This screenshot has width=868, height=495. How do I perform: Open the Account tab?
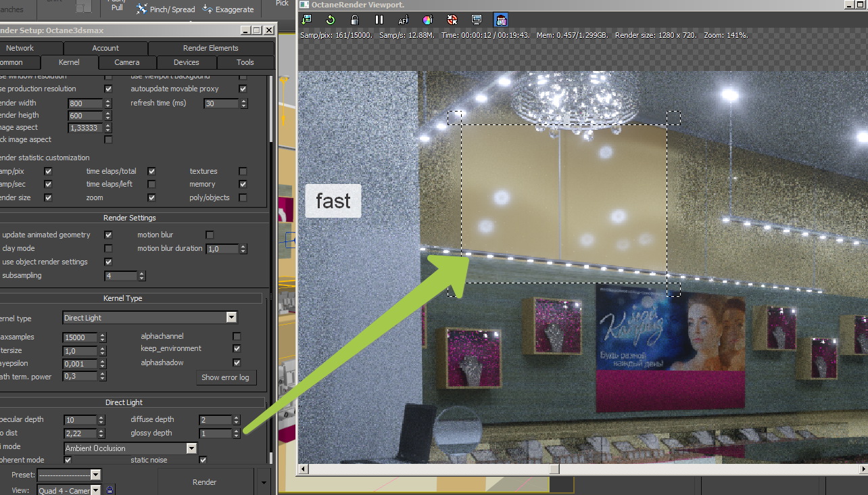pyautogui.click(x=105, y=48)
